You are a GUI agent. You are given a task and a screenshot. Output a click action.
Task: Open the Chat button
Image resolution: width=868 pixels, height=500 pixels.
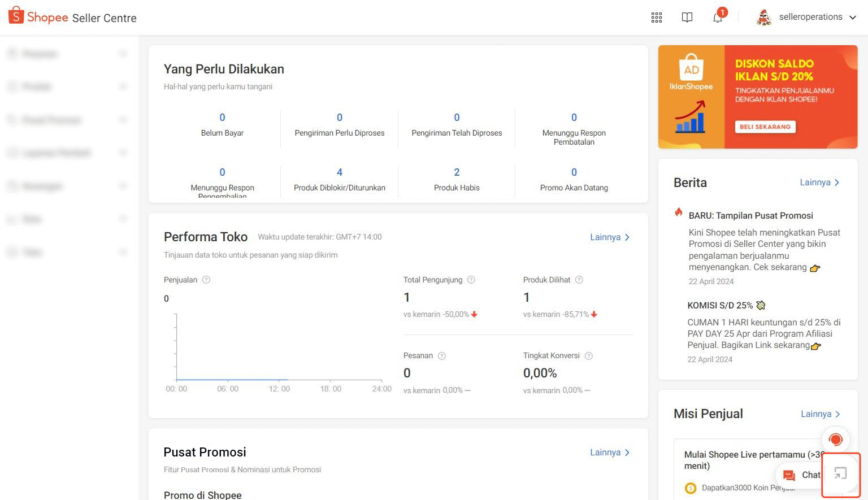pyautogui.click(x=801, y=475)
